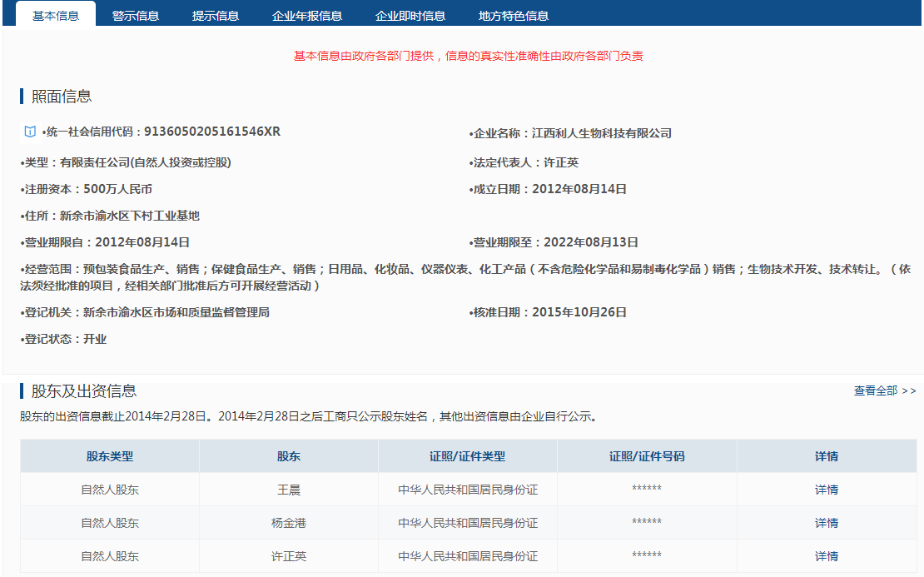Open 详情 for shareholder 许正英
This screenshot has width=924, height=577.
click(826, 556)
